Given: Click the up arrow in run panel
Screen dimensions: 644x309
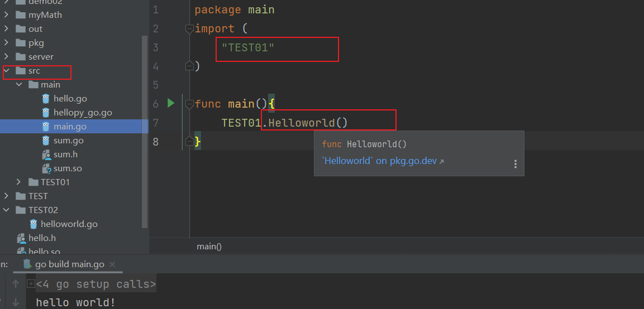Looking at the screenshot, I should [x=16, y=283].
